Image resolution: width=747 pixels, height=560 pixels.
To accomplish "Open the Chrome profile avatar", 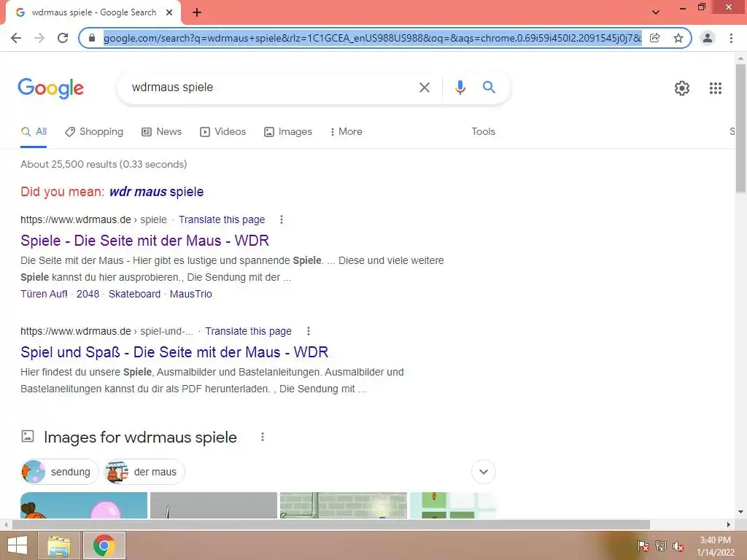I will click(x=708, y=38).
